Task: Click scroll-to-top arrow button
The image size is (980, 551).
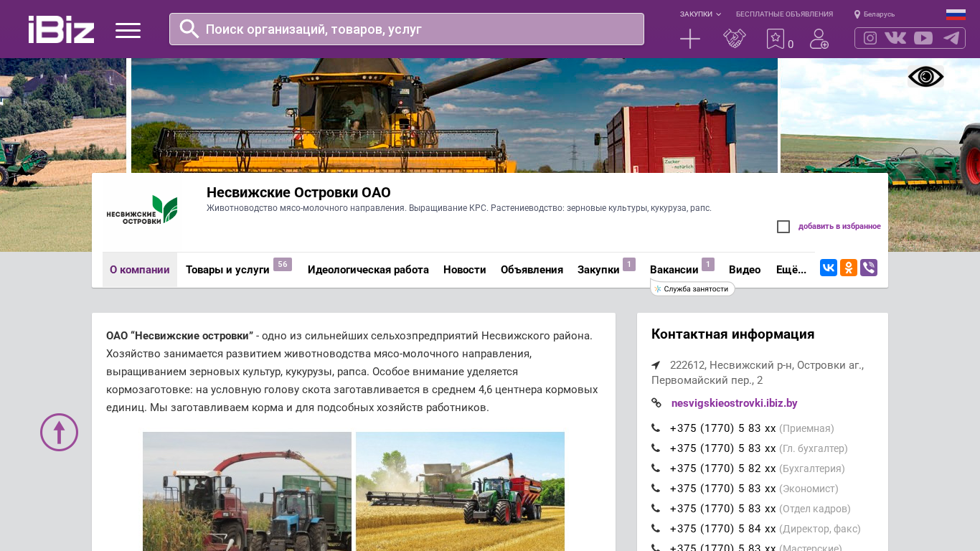Action: click(x=59, y=432)
